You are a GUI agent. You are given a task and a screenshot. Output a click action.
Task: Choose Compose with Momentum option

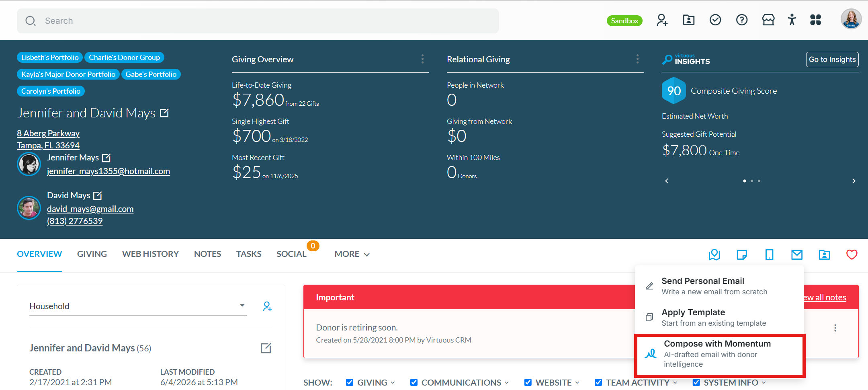coord(720,354)
